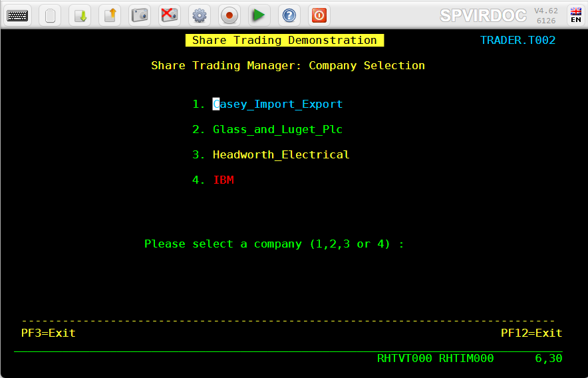The image size is (588, 378).
Task: Click the PF3=Exit function key label
Action: click(x=49, y=333)
